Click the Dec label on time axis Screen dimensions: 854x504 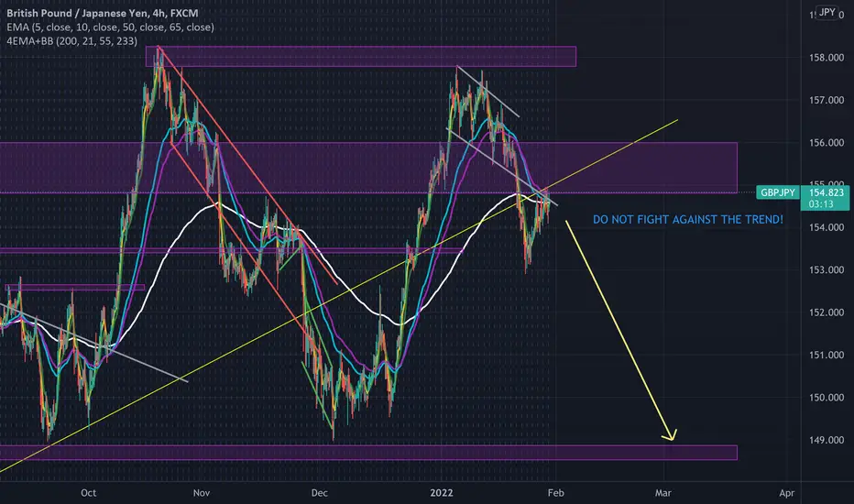point(319,493)
